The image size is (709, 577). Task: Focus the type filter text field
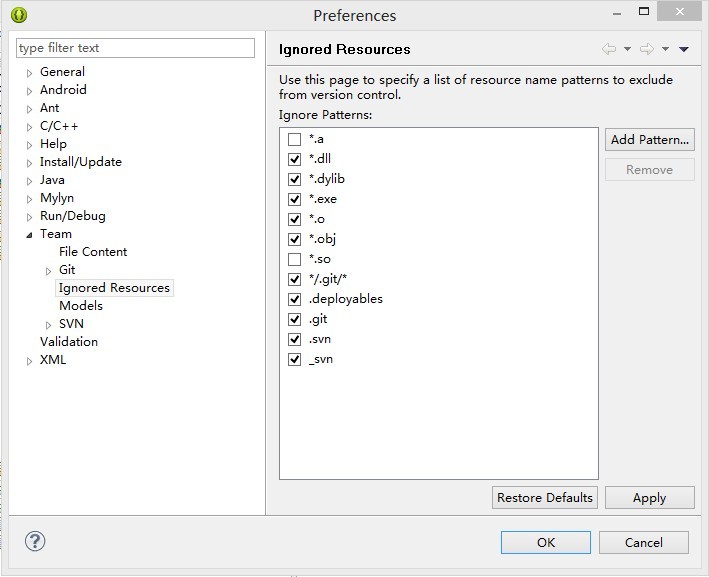click(135, 48)
